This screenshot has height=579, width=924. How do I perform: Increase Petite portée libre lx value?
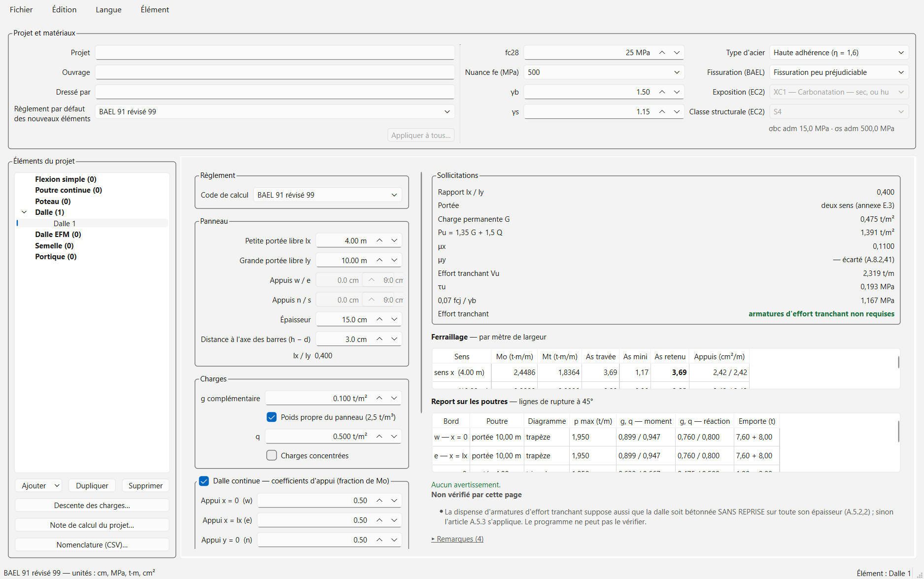point(379,240)
